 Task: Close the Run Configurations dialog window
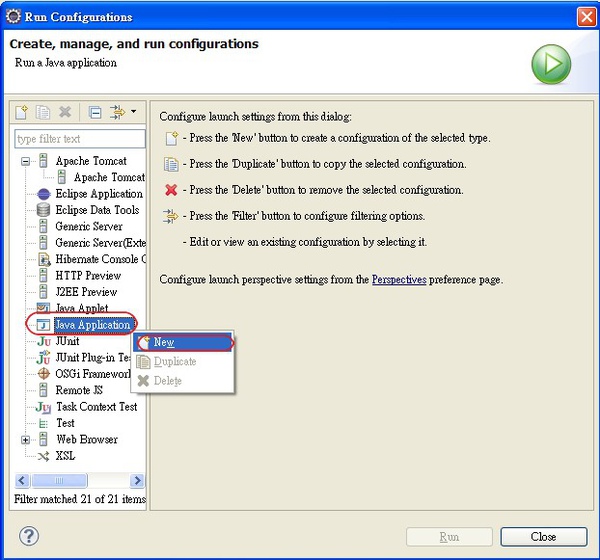586,17
